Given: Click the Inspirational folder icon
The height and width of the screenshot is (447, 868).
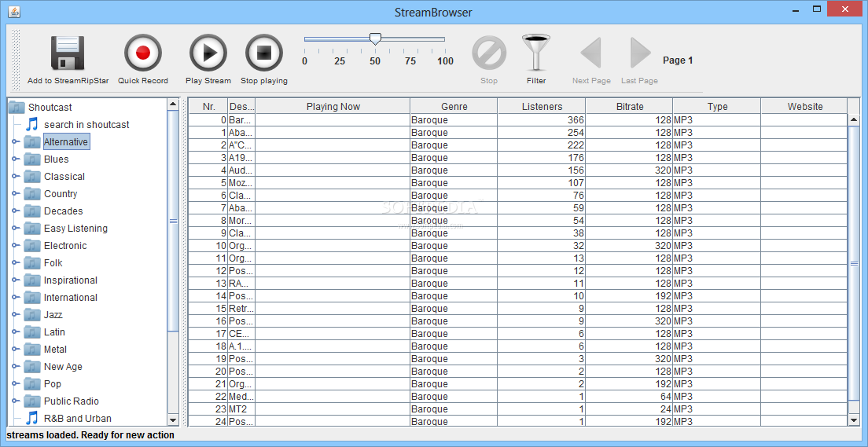Looking at the screenshot, I should (x=33, y=280).
